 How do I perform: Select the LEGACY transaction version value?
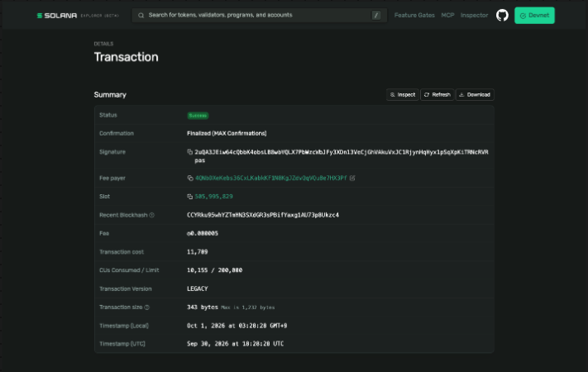198,289
